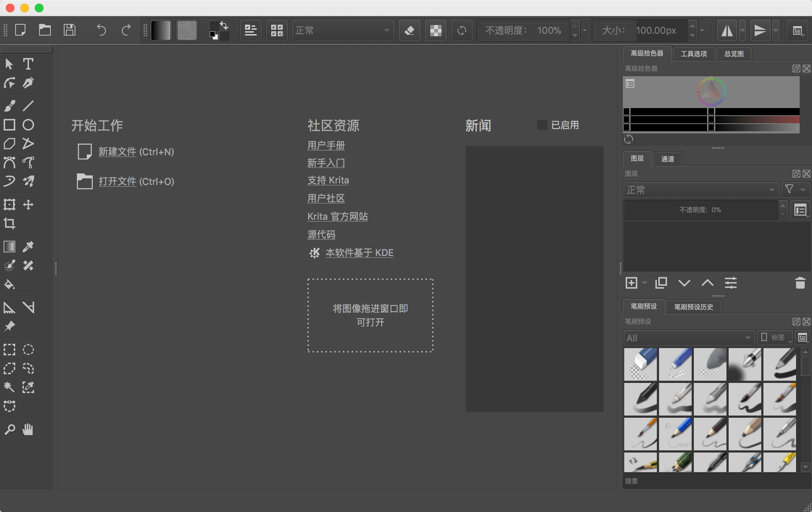Toggle Eraser mode in toolbar
The image size is (812, 512).
coord(410,30)
